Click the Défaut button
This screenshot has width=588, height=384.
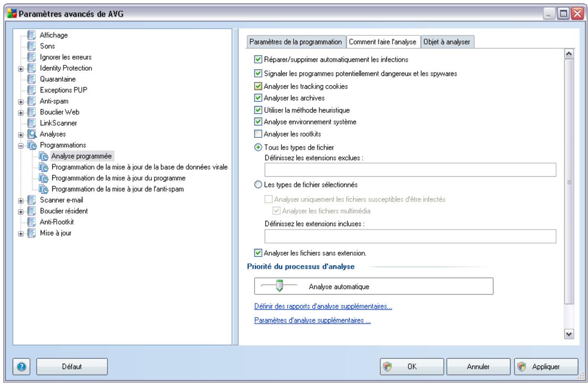(x=72, y=367)
